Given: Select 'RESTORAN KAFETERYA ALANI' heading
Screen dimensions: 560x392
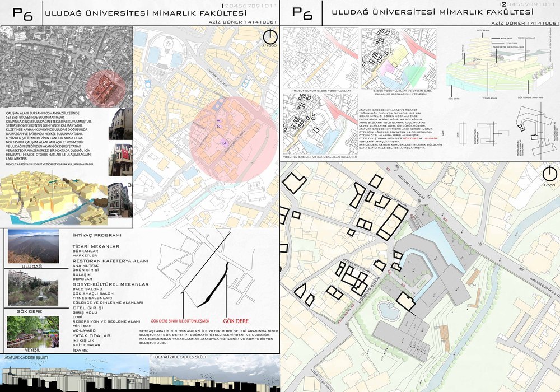Looking at the screenshot, I should 110,261.
